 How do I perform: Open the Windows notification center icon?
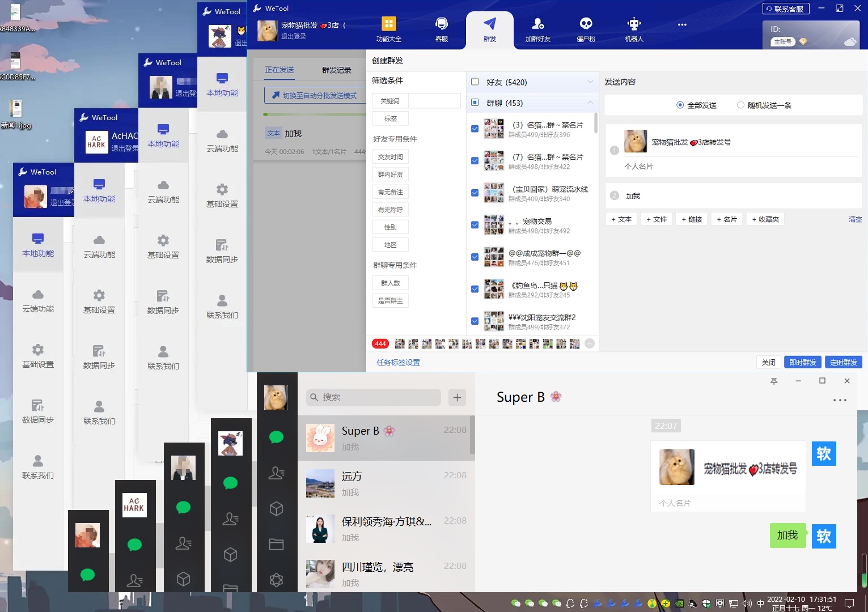coord(849,603)
